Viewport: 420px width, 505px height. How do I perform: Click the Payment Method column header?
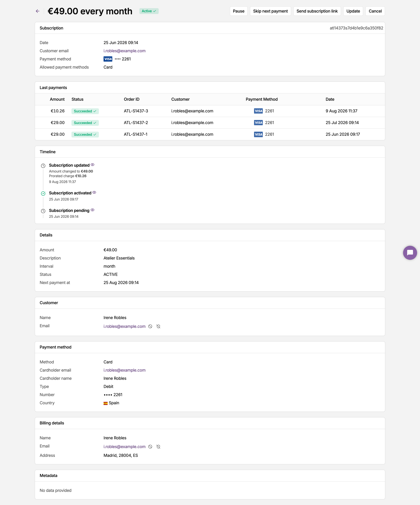(262, 99)
